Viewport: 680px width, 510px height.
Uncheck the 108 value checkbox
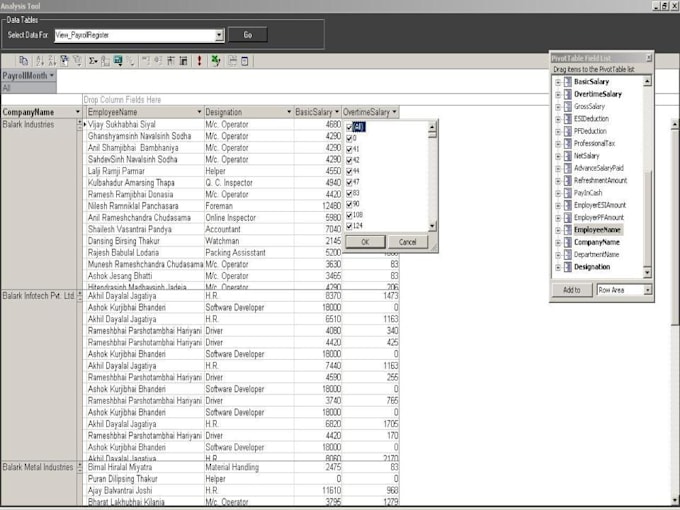[350, 215]
